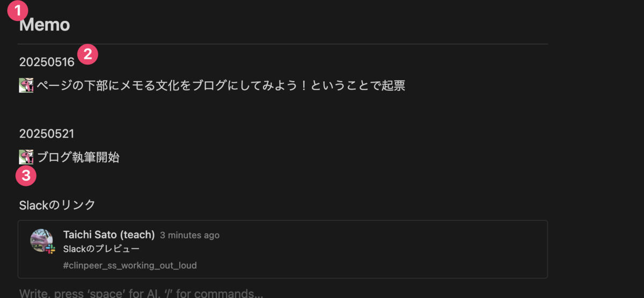Open the Slack preview card
The image size is (644, 298).
283,249
